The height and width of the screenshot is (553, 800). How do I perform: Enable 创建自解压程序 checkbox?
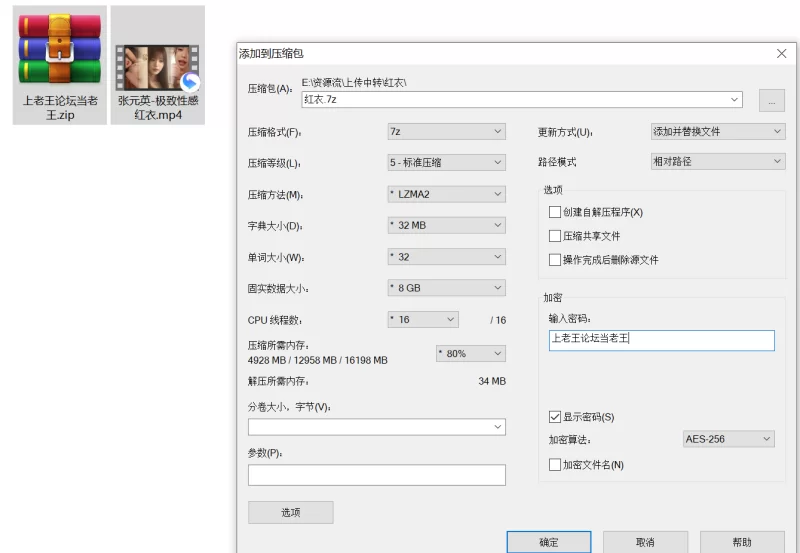555,212
